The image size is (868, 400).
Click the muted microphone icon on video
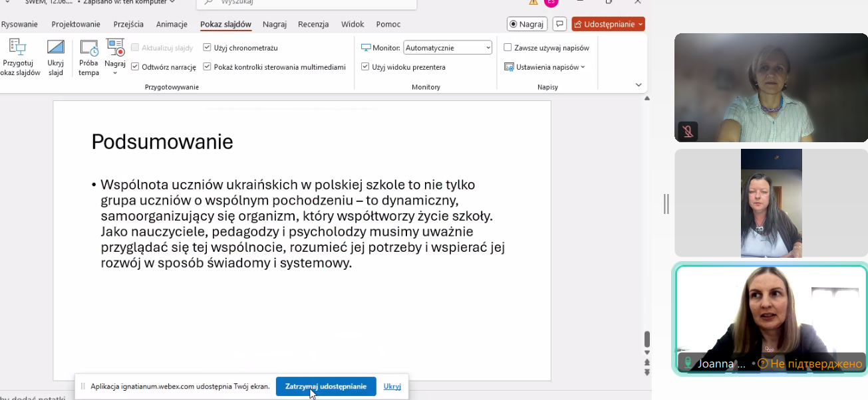click(688, 131)
